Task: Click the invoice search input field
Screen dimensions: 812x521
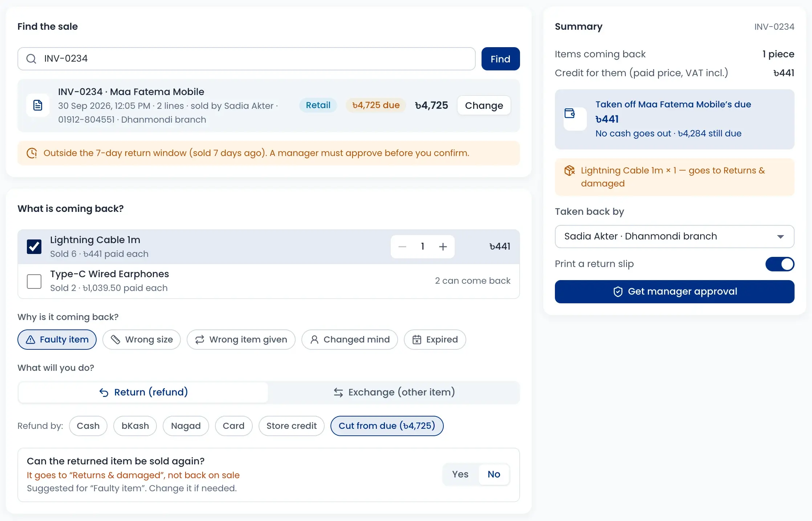Action: pos(246,59)
